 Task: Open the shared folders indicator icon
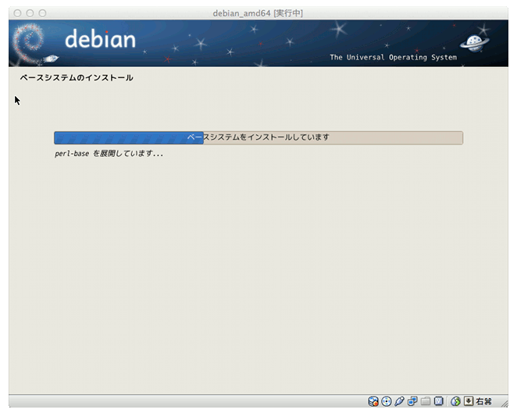tap(426, 401)
